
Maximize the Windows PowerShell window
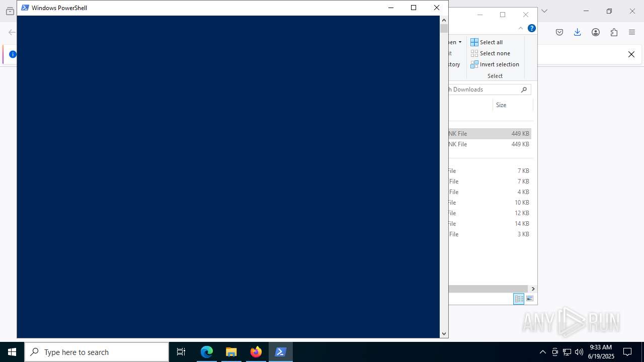414,8
